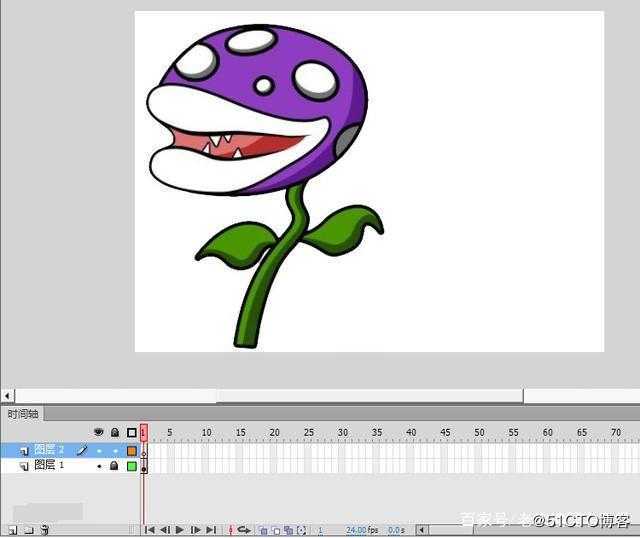Go to last frame
Image resolution: width=640 pixels, height=538 pixels.
point(211,529)
